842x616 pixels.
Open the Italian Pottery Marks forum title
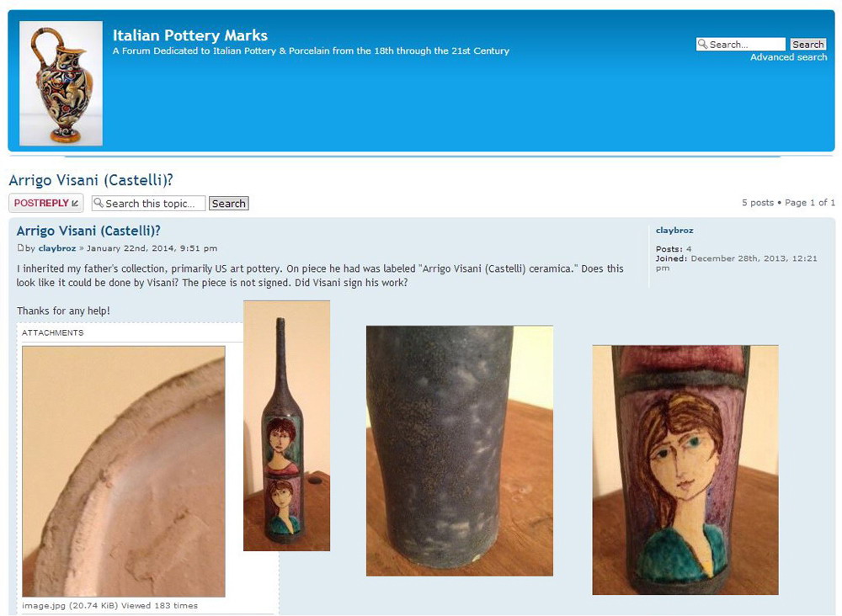190,35
